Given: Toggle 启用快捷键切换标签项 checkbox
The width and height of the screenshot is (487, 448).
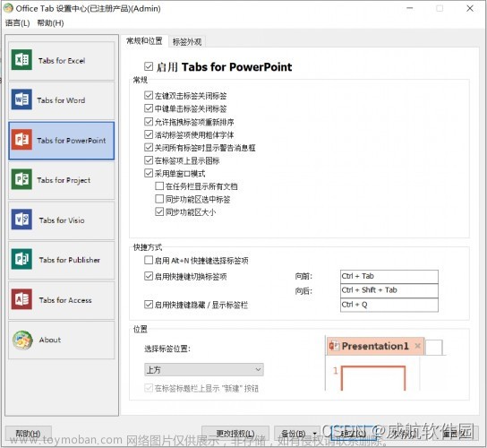Looking at the screenshot, I should pyautogui.click(x=149, y=276).
